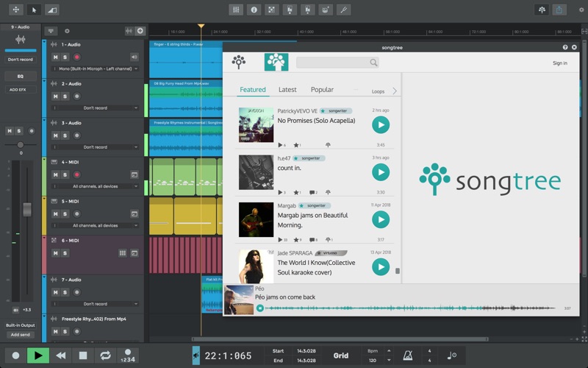Click the EQ button on channel strip
This screenshot has width=588, height=368.
[x=21, y=77]
